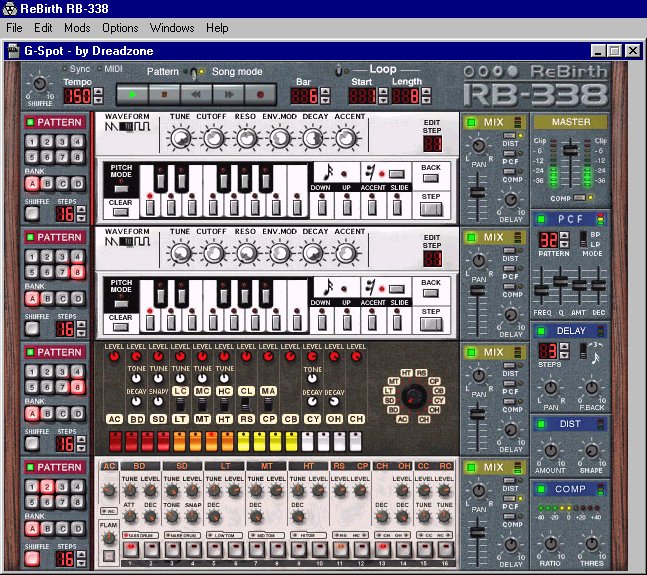Image resolution: width=647 pixels, height=575 pixels.
Task: Raise the Loop Length value arrow
Action: tap(425, 90)
